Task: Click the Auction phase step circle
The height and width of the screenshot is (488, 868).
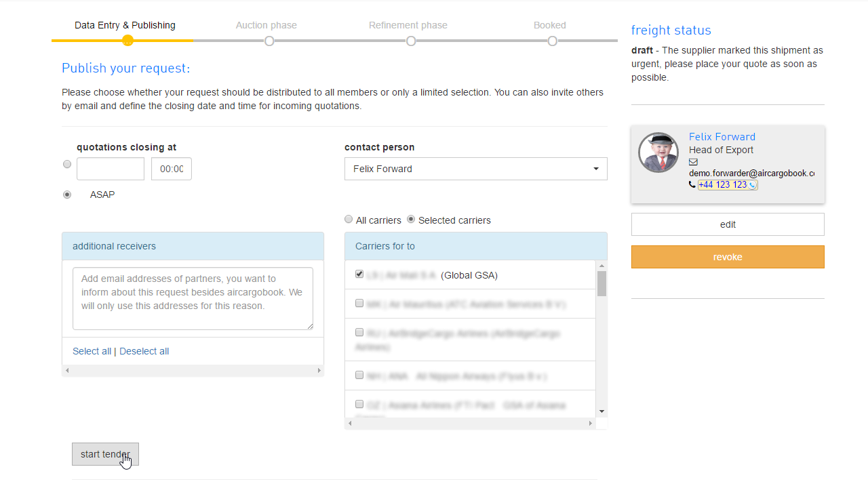Action: [x=269, y=41]
